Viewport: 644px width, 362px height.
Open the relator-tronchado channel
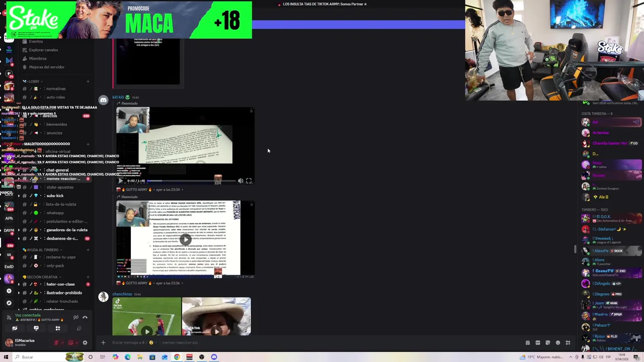click(x=56, y=301)
